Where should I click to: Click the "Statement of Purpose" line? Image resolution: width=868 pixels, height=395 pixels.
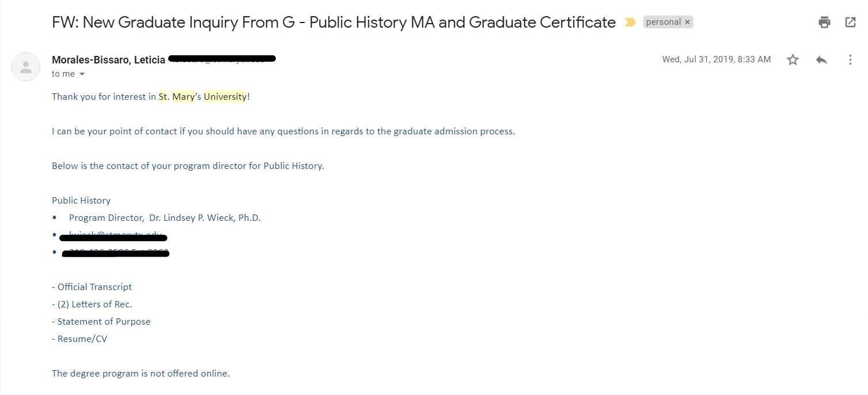(104, 322)
